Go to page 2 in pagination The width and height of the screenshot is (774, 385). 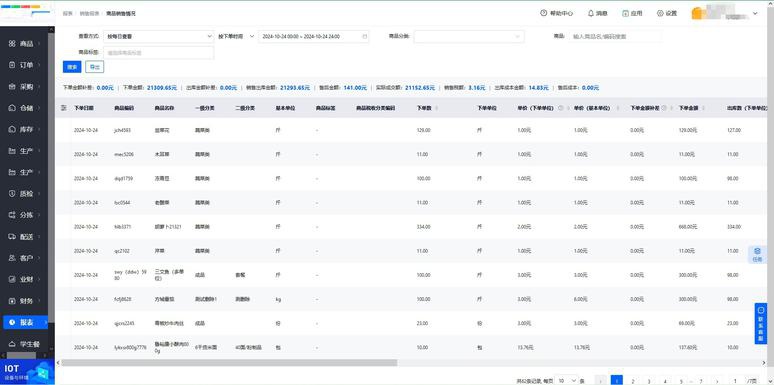(633, 381)
